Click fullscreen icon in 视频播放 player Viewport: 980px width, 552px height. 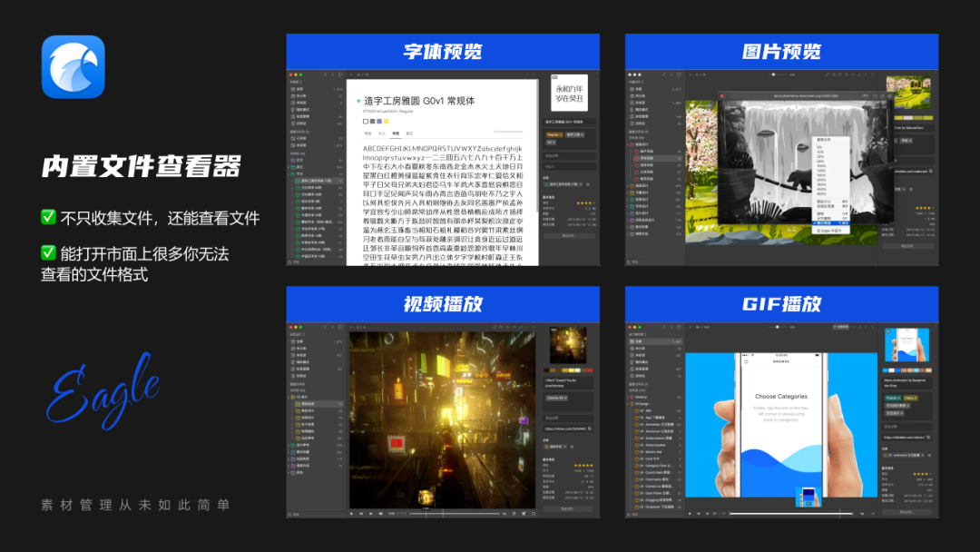pos(534,513)
